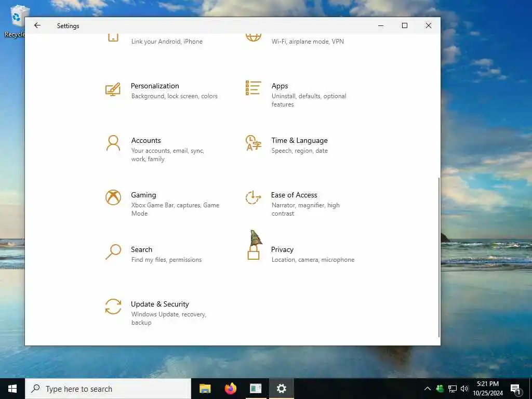Image resolution: width=532 pixels, height=399 pixels.
Task: Open the network status tray icon
Action: [453, 389]
